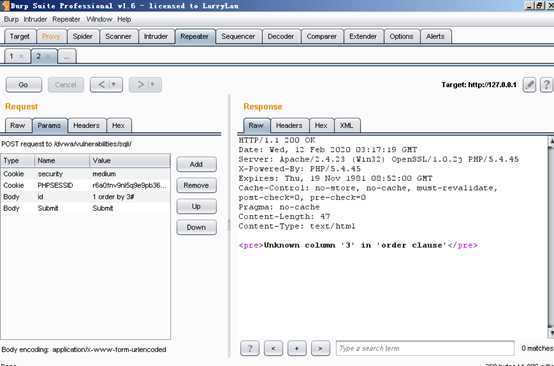Click the Burp Suite title bar logo icon
Image resolution: width=554 pixels, height=366 pixels.
tap(5, 5)
